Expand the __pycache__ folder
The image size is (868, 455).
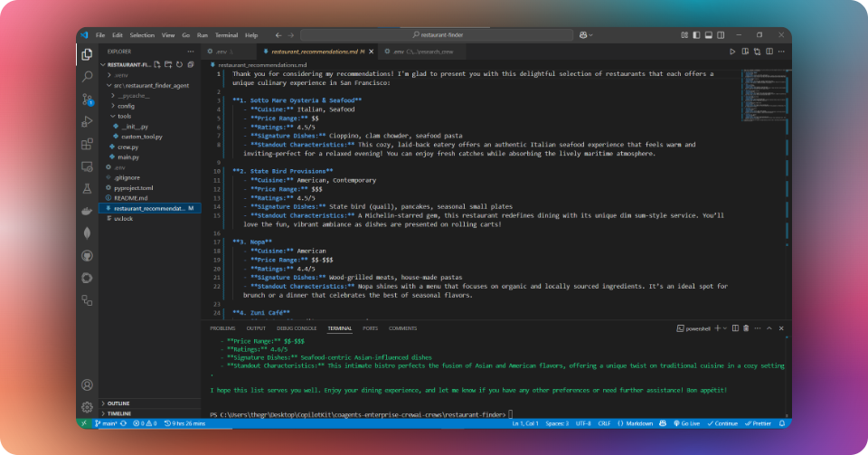pyautogui.click(x=149, y=96)
